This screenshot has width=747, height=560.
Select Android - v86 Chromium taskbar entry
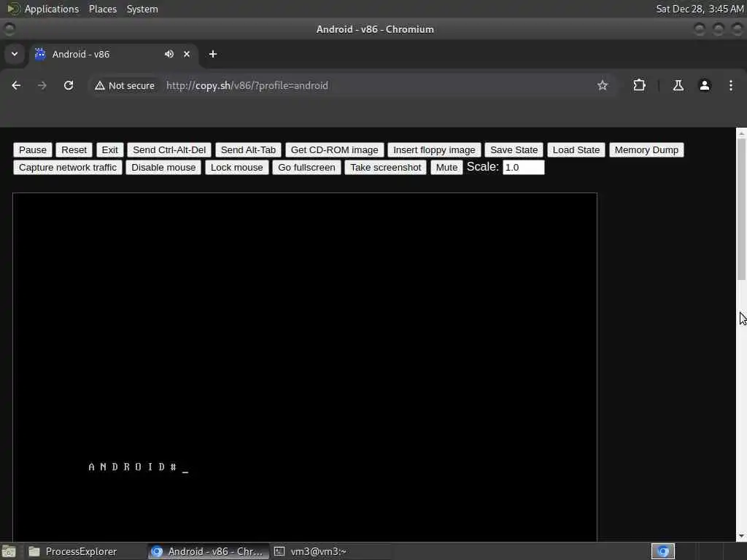208,551
